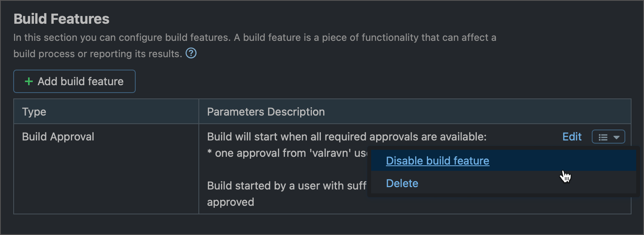The height and width of the screenshot is (235, 644).
Task: Open the Edit link for Build Approval
Action: point(572,137)
